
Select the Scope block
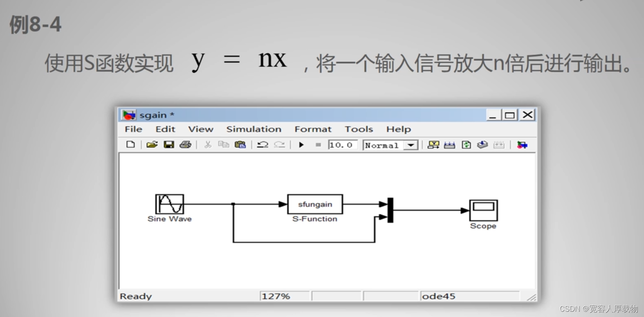[x=483, y=210]
